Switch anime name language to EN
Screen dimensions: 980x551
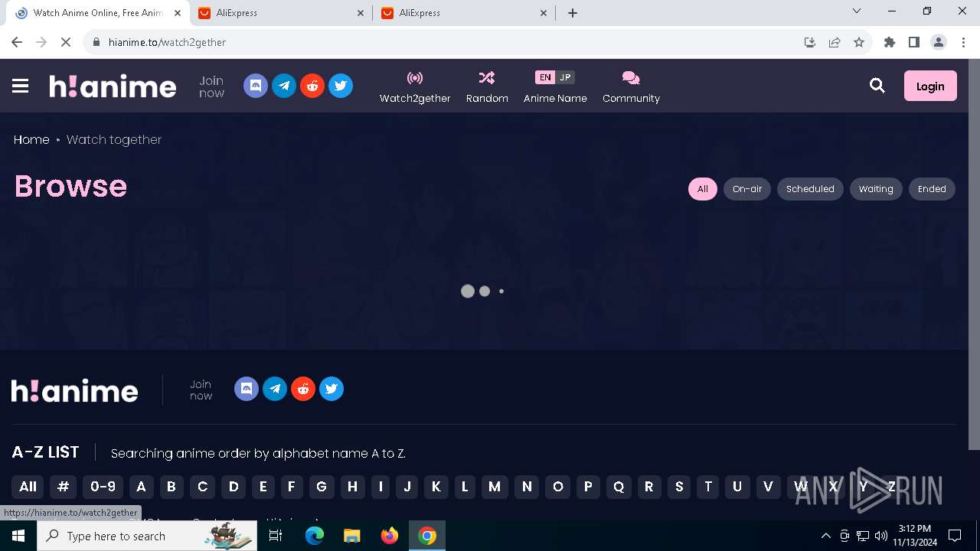(x=544, y=77)
